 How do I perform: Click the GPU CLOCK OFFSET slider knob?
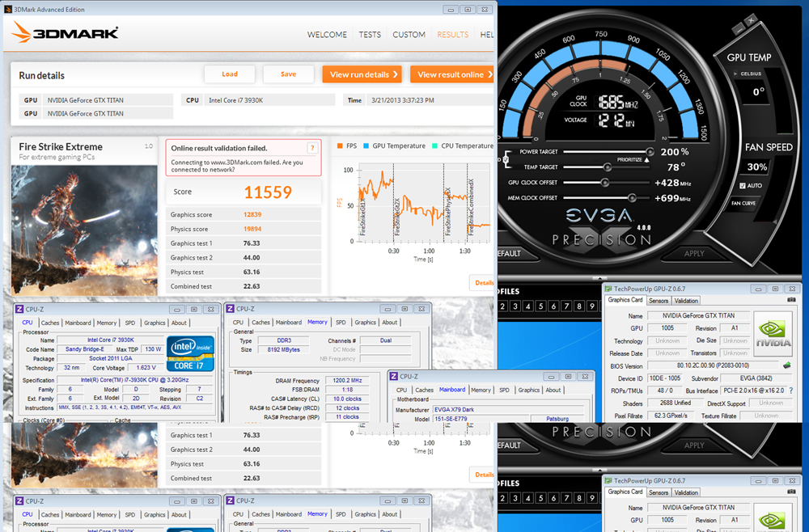click(604, 183)
